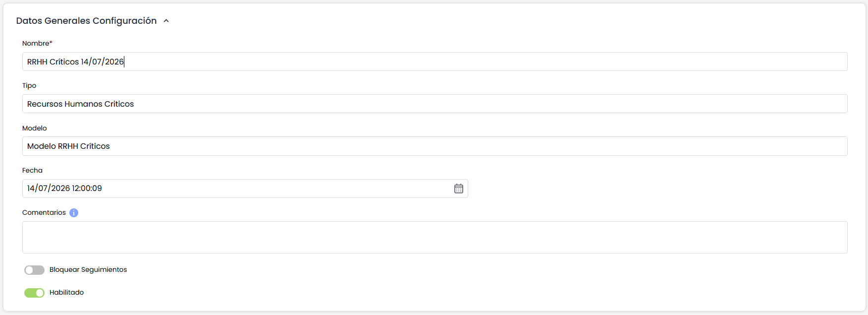Open the calendar picker in Fecha field

[x=459, y=189]
